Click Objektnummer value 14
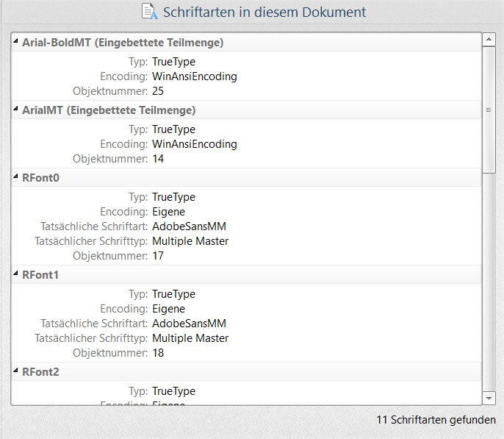Viewport: 504px width, 439px height. tap(158, 159)
